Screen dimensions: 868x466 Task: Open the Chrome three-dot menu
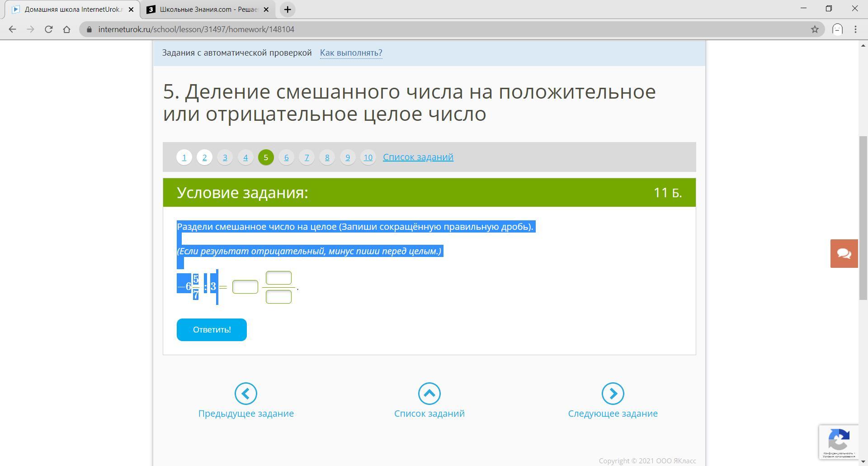855,29
